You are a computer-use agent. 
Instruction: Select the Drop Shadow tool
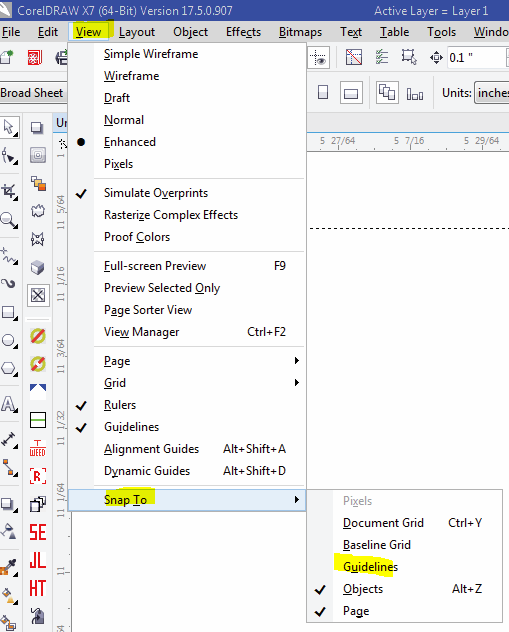point(8,504)
